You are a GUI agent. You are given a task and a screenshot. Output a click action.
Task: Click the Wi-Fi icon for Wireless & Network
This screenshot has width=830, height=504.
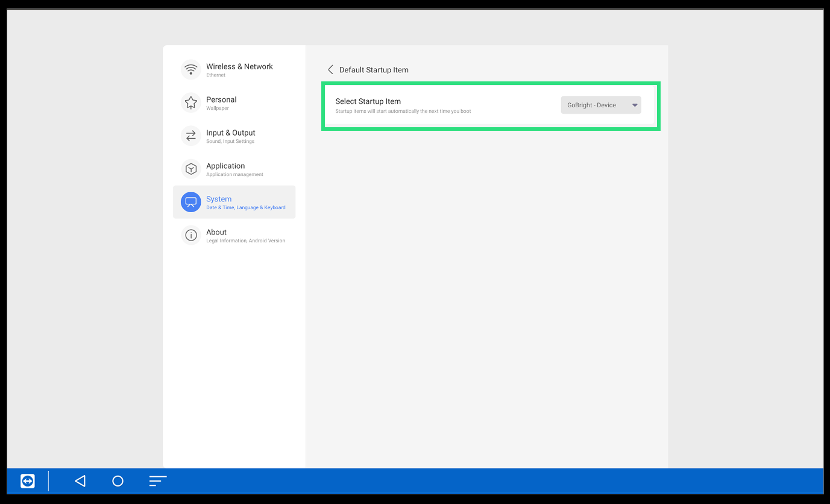point(191,69)
